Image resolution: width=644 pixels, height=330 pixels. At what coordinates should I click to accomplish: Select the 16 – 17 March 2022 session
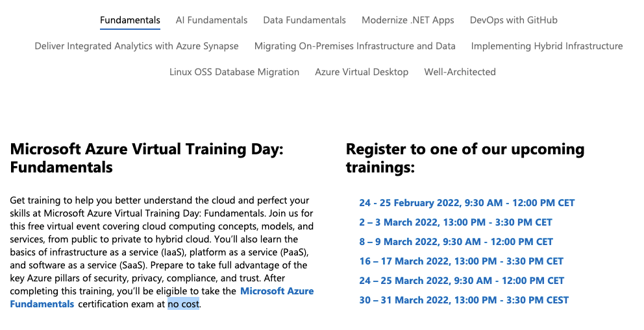pyautogui.click(x=461, y=261)
